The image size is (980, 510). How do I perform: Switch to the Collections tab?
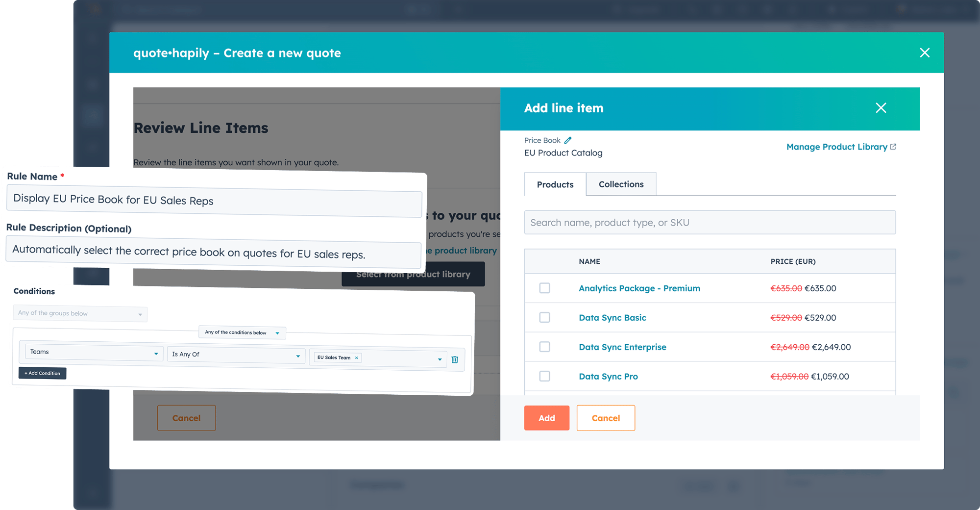[621, 184]
